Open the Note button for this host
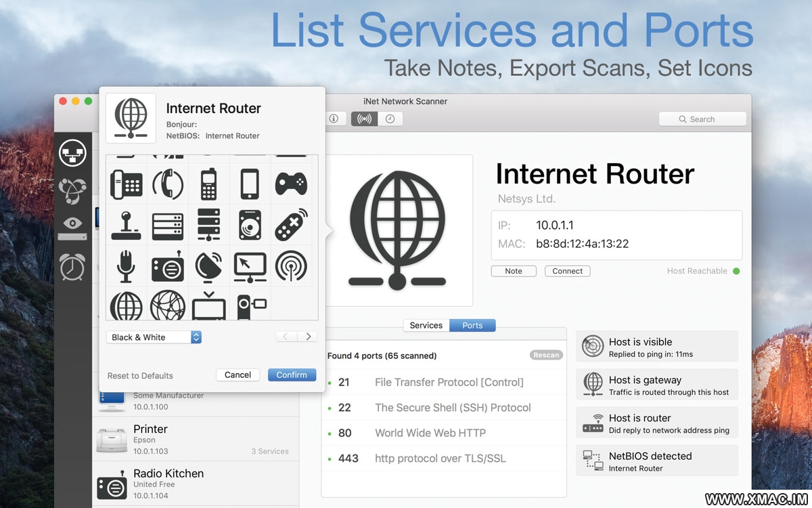The image size is (812, 508). click(514, 271)
